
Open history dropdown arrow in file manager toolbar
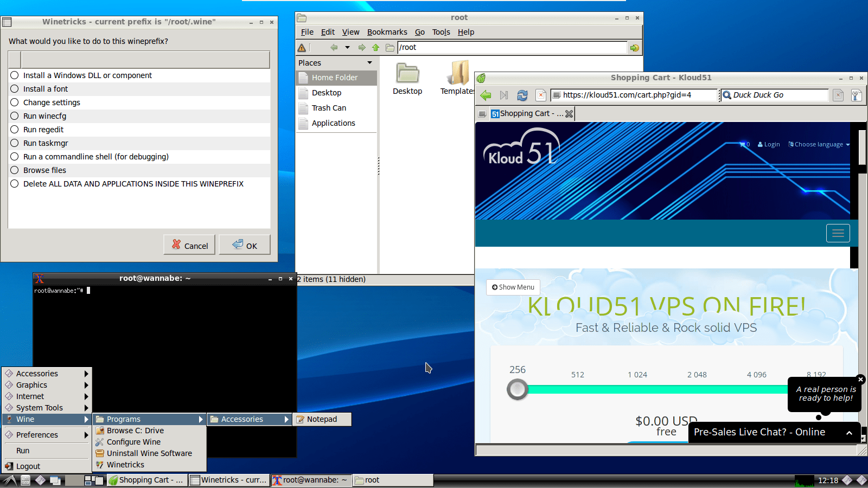(x=347, y=48)
